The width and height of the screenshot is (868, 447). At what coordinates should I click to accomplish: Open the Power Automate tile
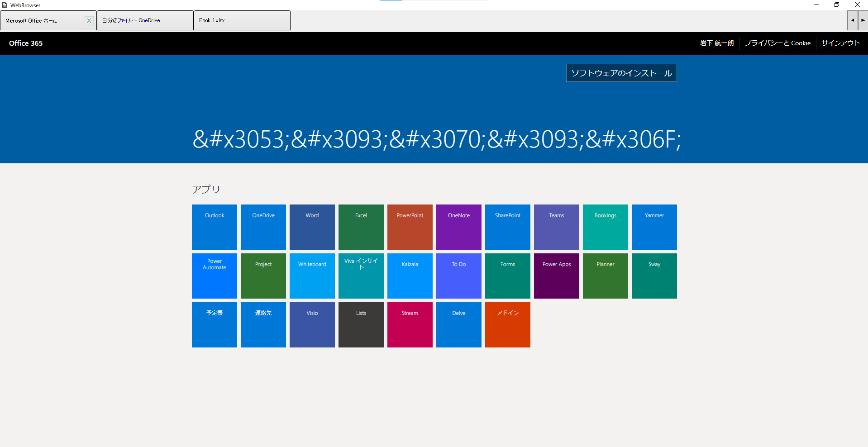pyautogui.click(x=215, y=276)
